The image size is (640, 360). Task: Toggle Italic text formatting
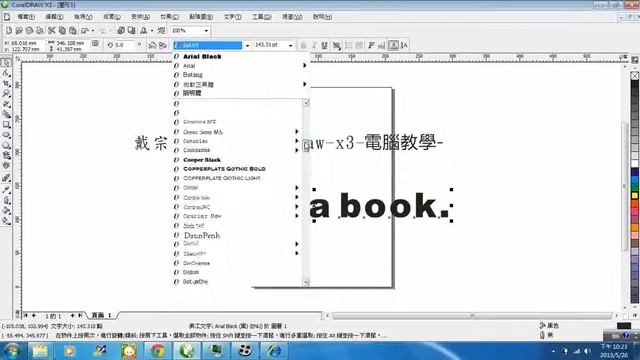314,45
